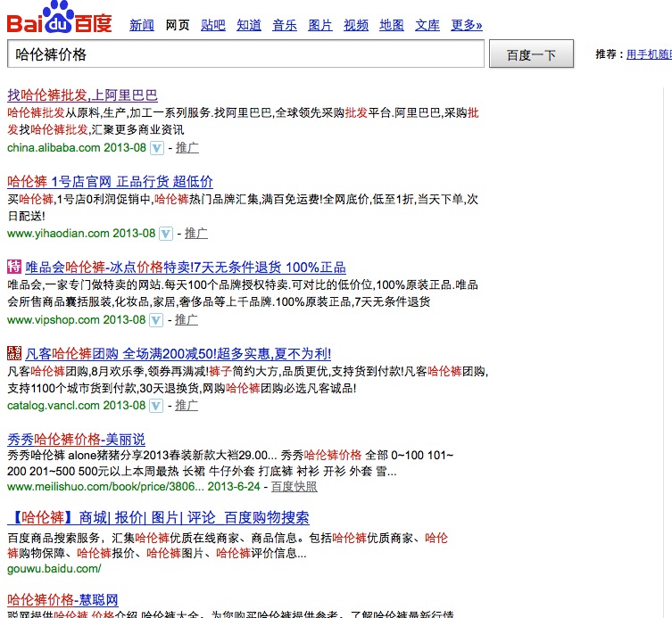The image size is (672, 618).
Task: Open 凡客哈伦裤团购 全场满200减50 result
Action: pos(178,354)
